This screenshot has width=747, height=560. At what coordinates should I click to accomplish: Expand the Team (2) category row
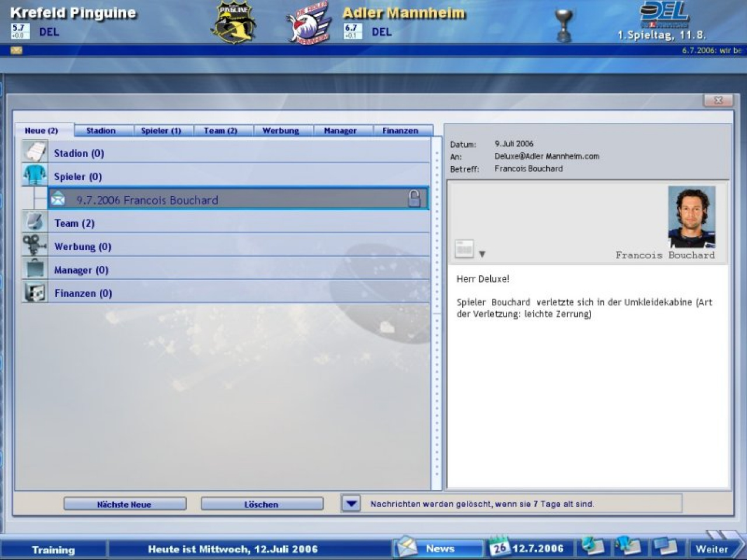click(226, 222)
